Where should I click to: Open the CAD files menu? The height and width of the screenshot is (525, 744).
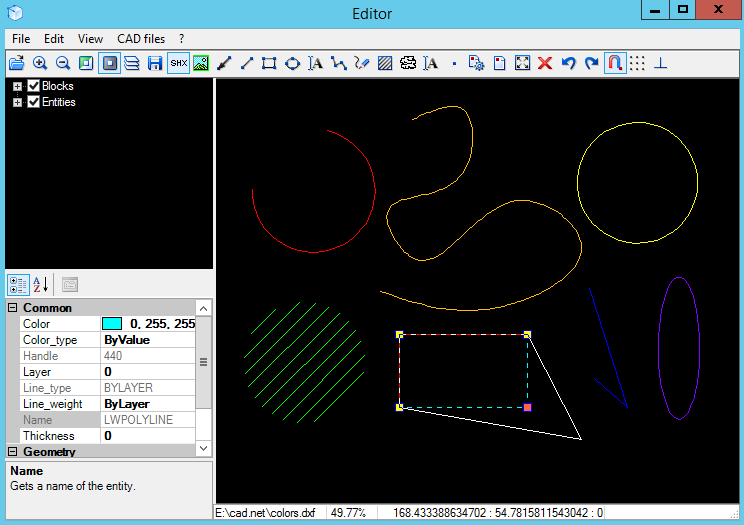pyautogui.click(x=141, y=39)
